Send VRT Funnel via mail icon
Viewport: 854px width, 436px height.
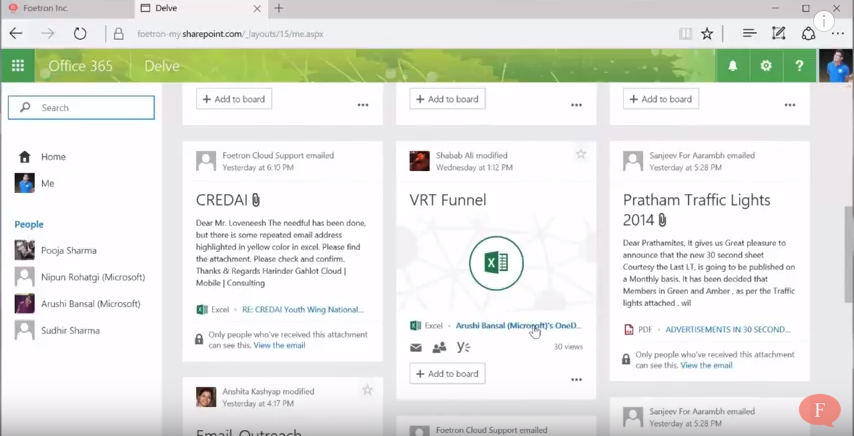pyautogui.click(x=416, y=347)
